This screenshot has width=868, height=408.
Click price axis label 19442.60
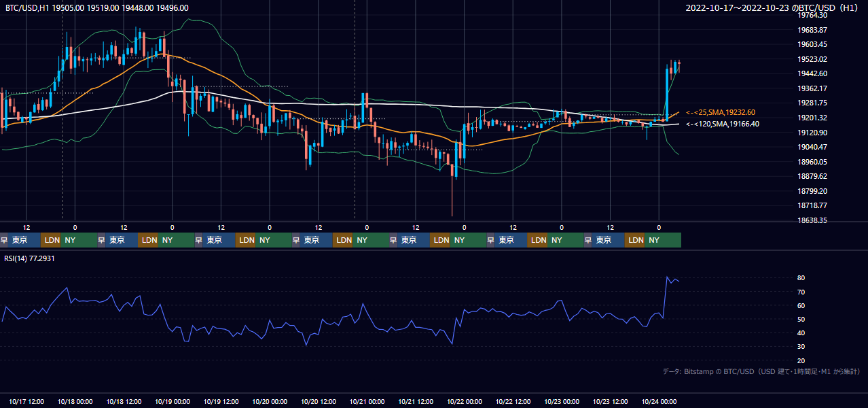click(x=812, y=73)
